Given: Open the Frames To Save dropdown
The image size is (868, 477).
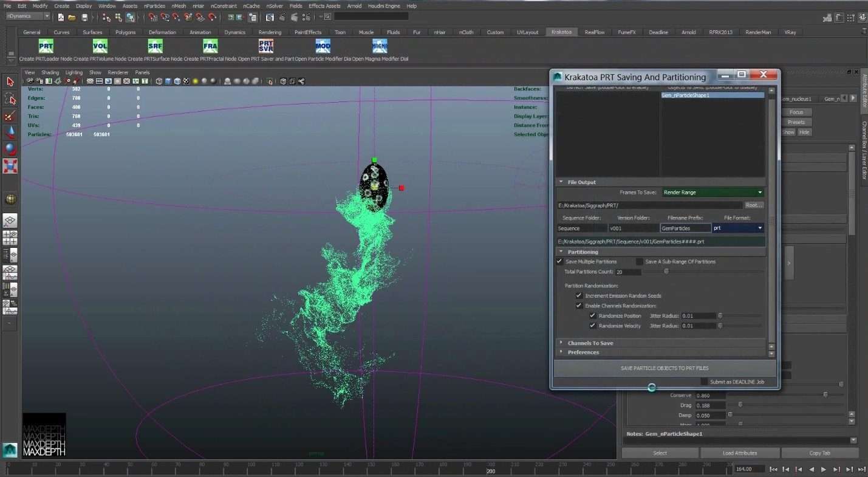Looking at the screenshot, I should tap(713, 192).
